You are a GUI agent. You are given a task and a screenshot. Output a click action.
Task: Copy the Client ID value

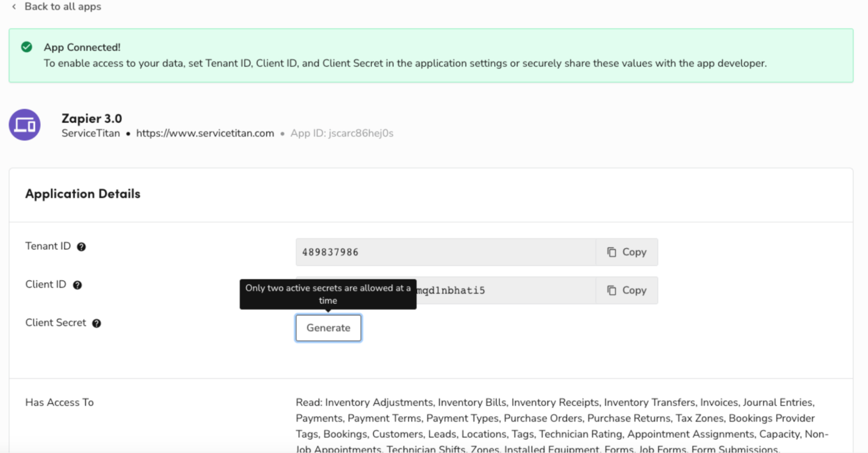[627, 290]
